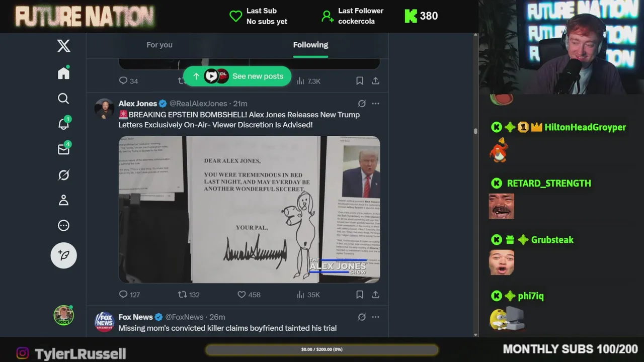
Task: Open @RealAlexJones handle link
Action: (198, 104)
